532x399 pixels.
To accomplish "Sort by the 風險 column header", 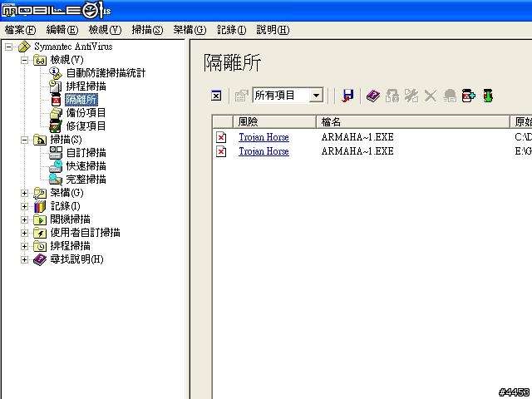I will coord(274,122).
